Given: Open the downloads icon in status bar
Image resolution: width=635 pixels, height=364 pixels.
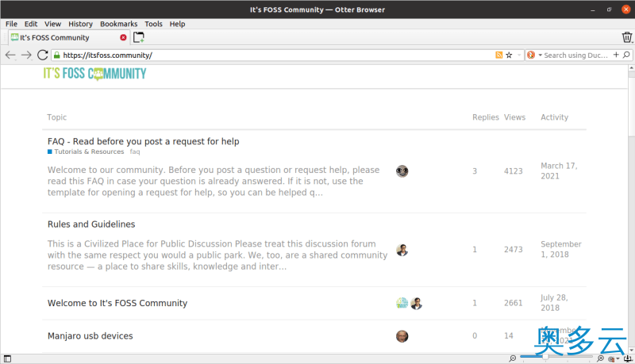Looking at the screenshot, I should coord(628,358).
